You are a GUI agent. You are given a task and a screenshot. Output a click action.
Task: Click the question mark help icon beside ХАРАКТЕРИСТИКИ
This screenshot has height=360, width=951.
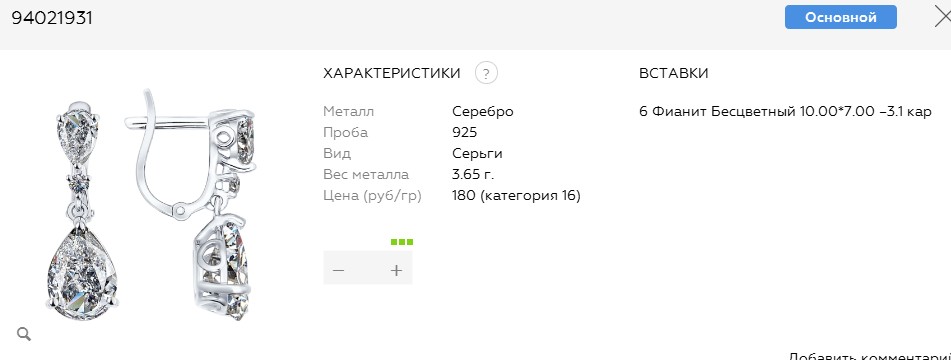(x=486, y=73)
